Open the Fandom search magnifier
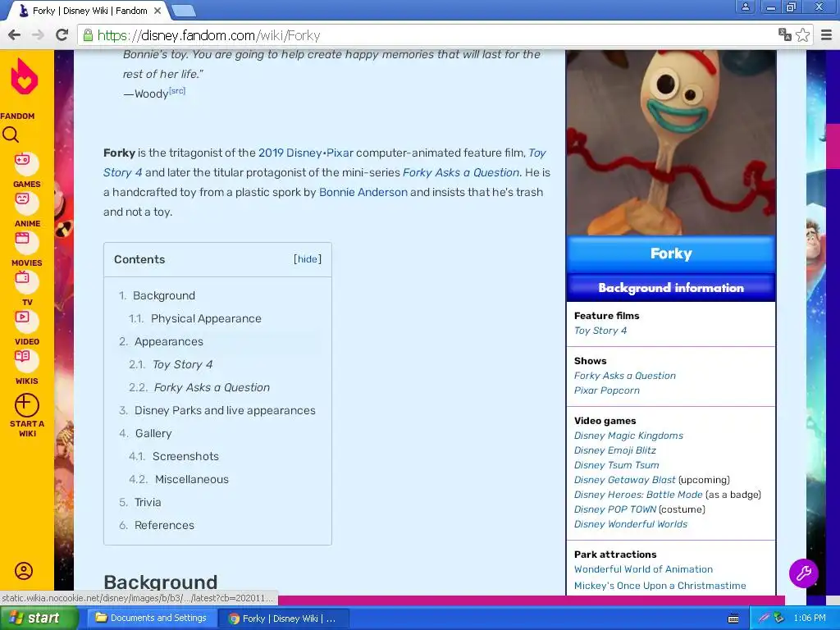840x630 pixels. pyautogui.click(x=11, y=135)
